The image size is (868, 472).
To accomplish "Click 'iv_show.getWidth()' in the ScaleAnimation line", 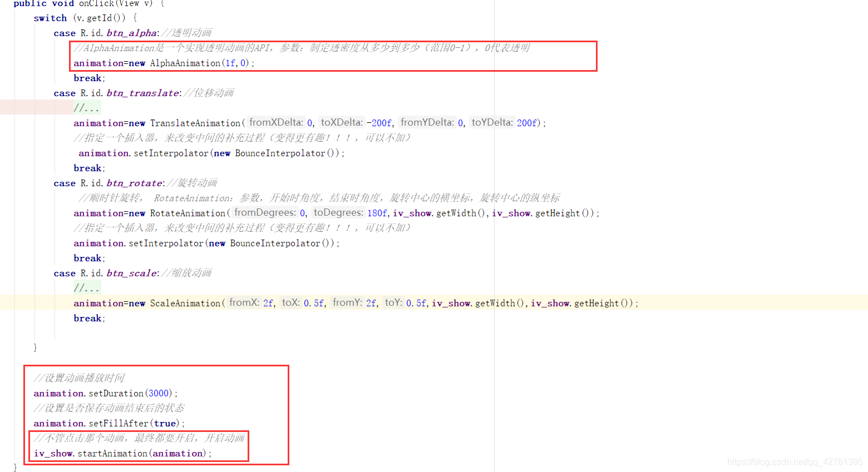I will (x=479, y=303).
